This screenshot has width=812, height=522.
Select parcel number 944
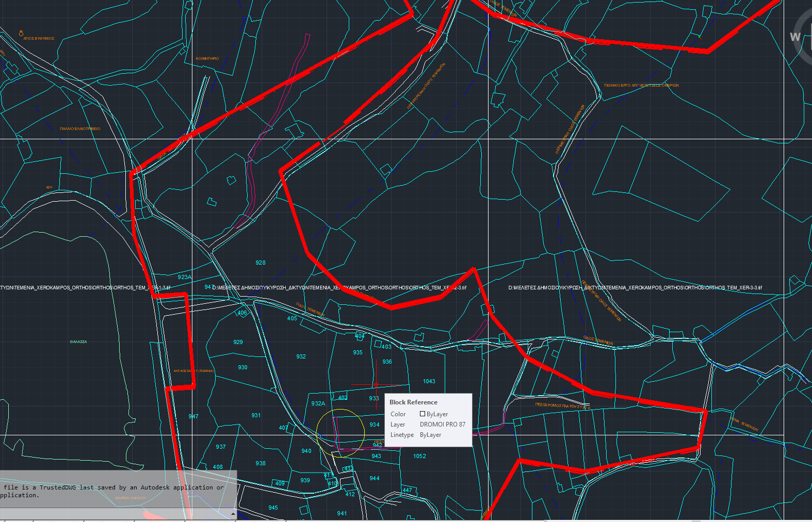375,478
